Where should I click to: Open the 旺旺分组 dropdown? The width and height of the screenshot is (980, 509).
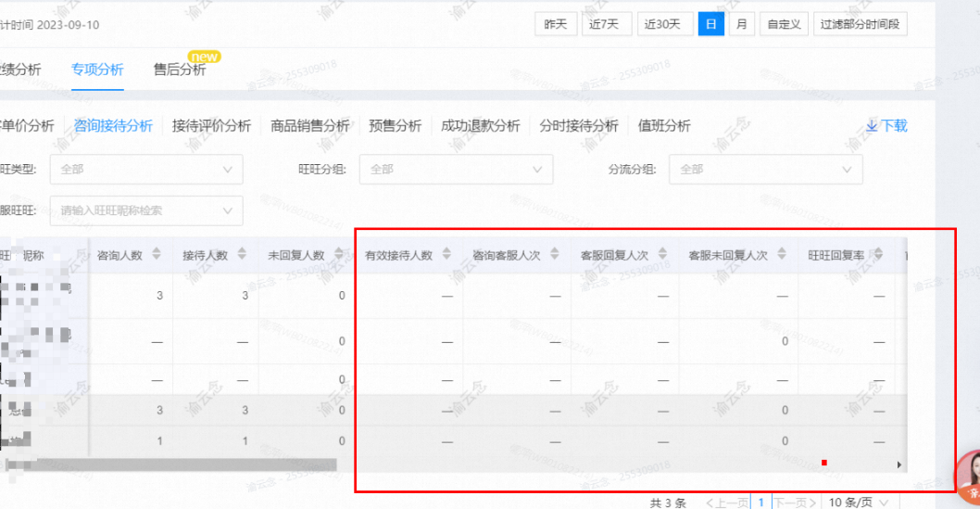coord(456,170)
